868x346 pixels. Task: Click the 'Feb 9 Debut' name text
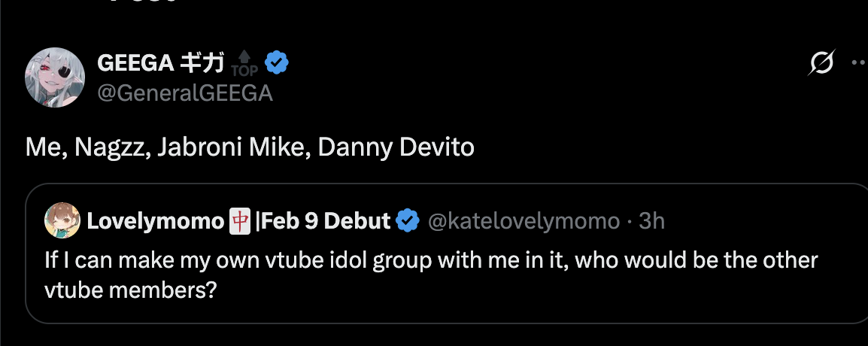pyautogui.click(x=327, y=221)
